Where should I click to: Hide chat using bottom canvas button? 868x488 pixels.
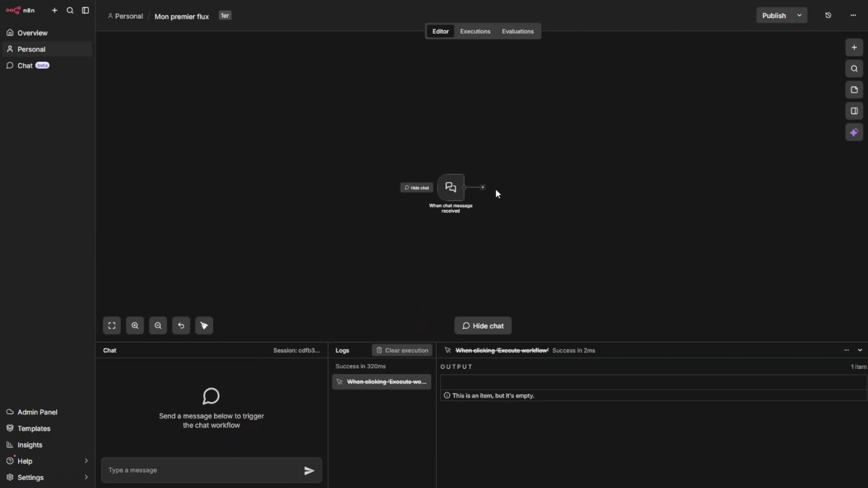(x=483, y=326)
